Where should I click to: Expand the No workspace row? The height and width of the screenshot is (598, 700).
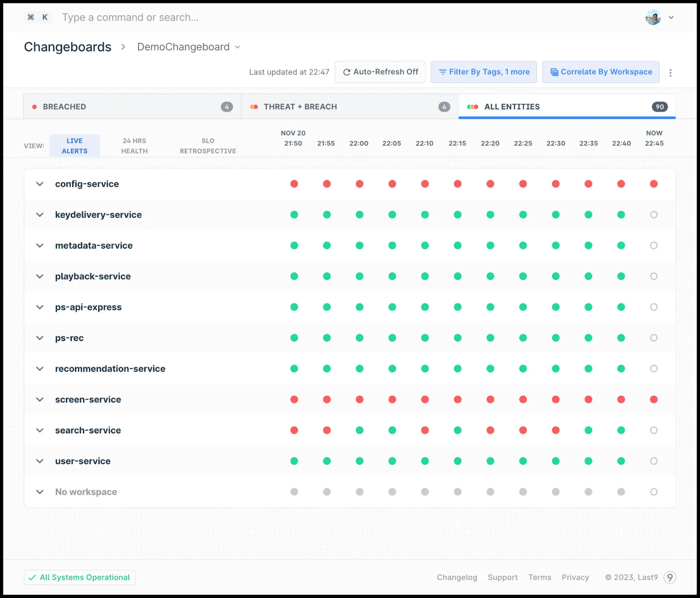pyautogui.click(x=40, y=492)
